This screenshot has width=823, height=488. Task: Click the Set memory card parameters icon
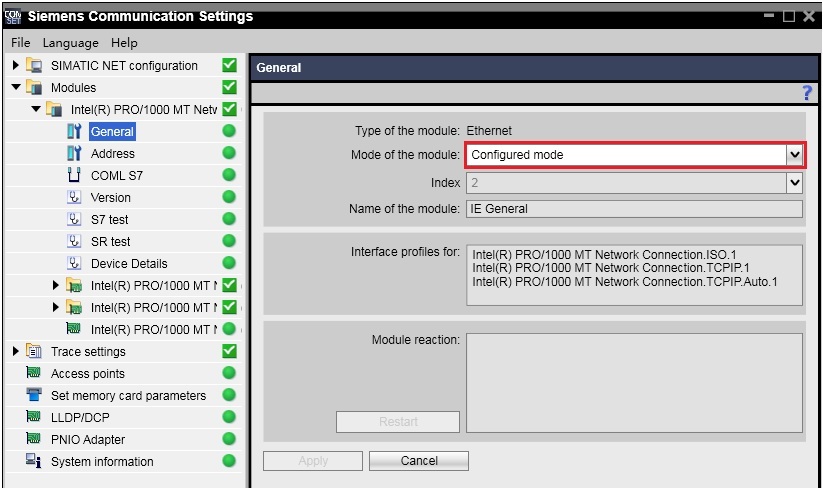pyautogui.click(x=34, y=394)
